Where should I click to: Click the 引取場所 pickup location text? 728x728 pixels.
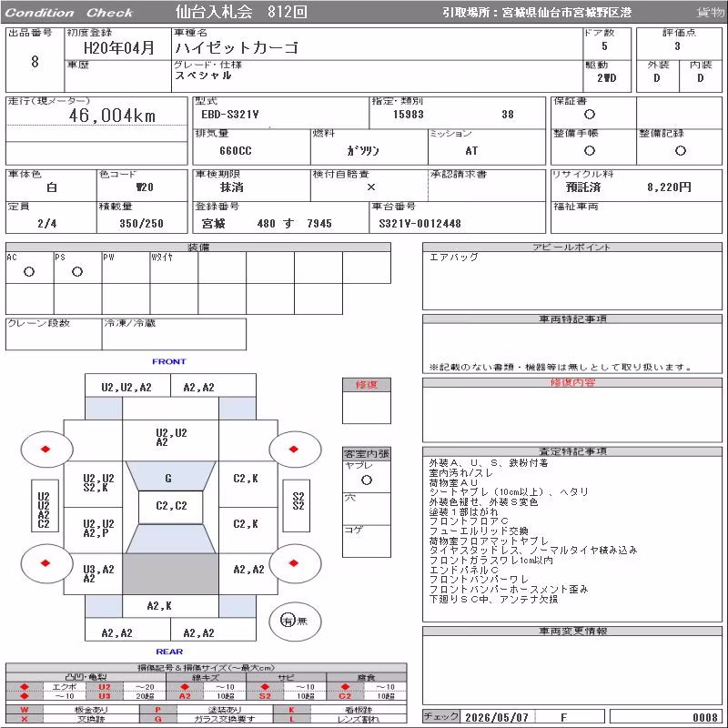pyautogui.click(x=536, y=13)
